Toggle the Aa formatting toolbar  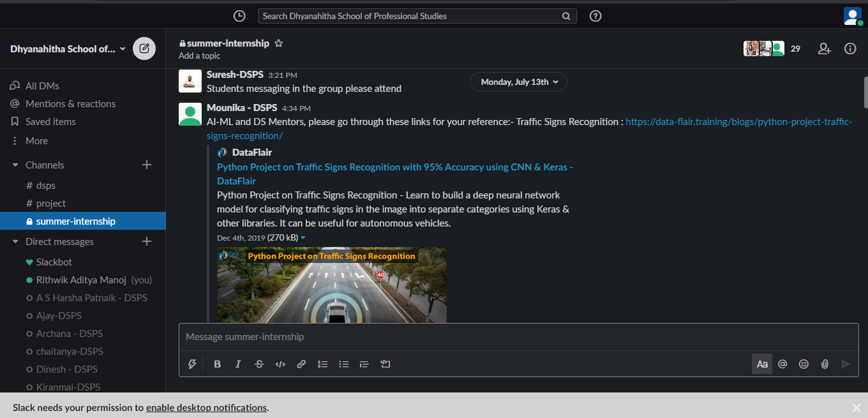(x=762, y=364)
